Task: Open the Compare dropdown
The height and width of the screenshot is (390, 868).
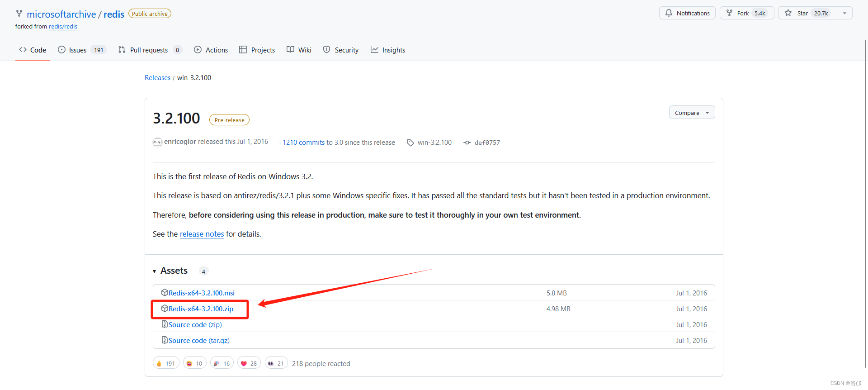Action: [692, 113]
